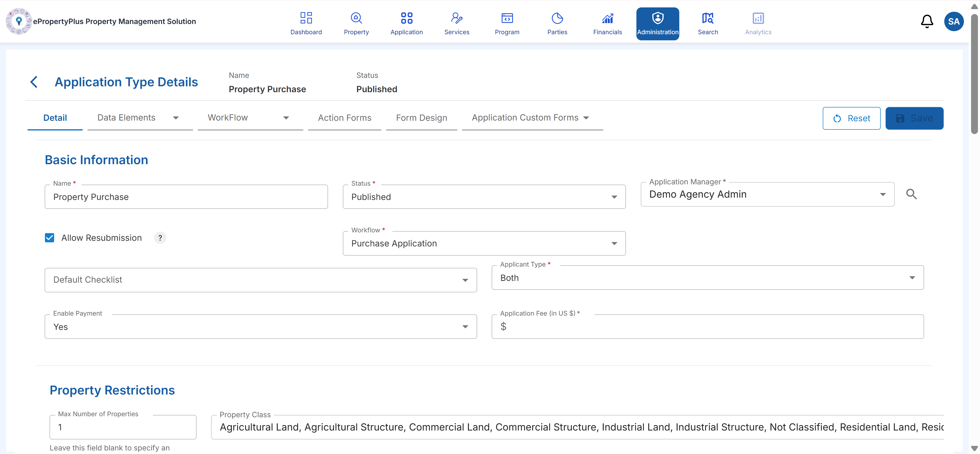Screen dimensions: 980x454
Task: Open the Services navigation icon
Action: tap(456, 18)
